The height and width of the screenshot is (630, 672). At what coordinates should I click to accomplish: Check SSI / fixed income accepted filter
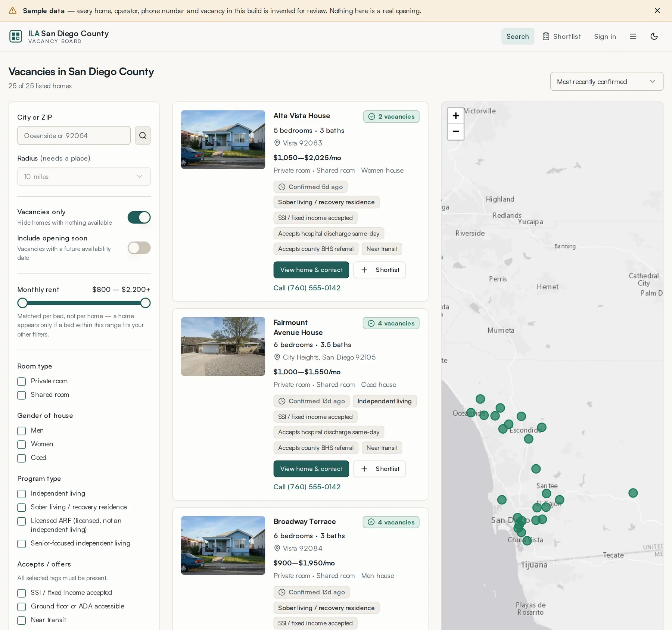click(22, 593)
